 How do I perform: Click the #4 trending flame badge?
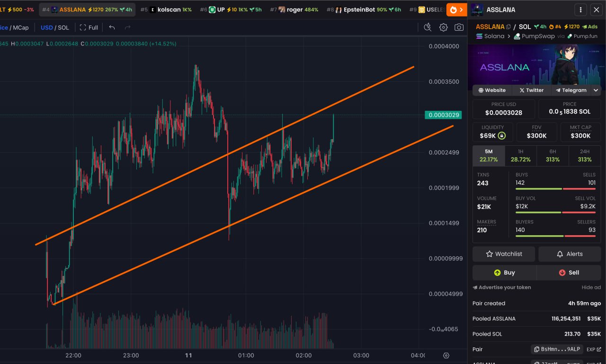555,27
